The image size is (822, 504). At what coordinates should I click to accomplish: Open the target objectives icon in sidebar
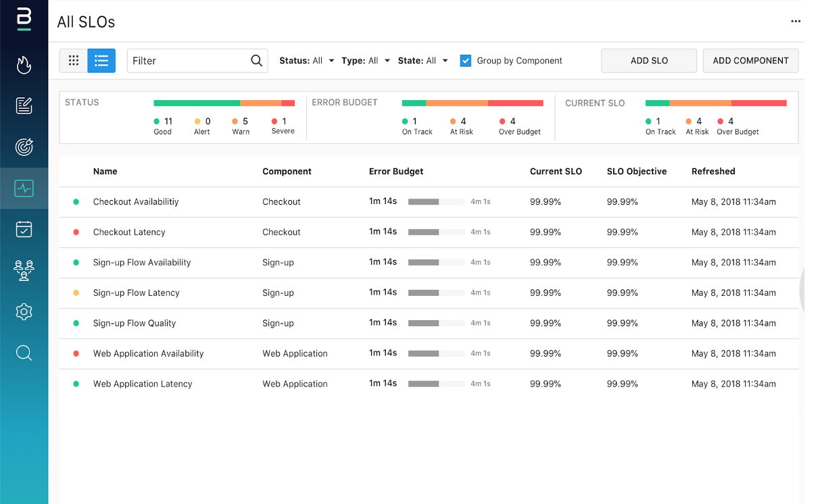(x=24, y=147)
